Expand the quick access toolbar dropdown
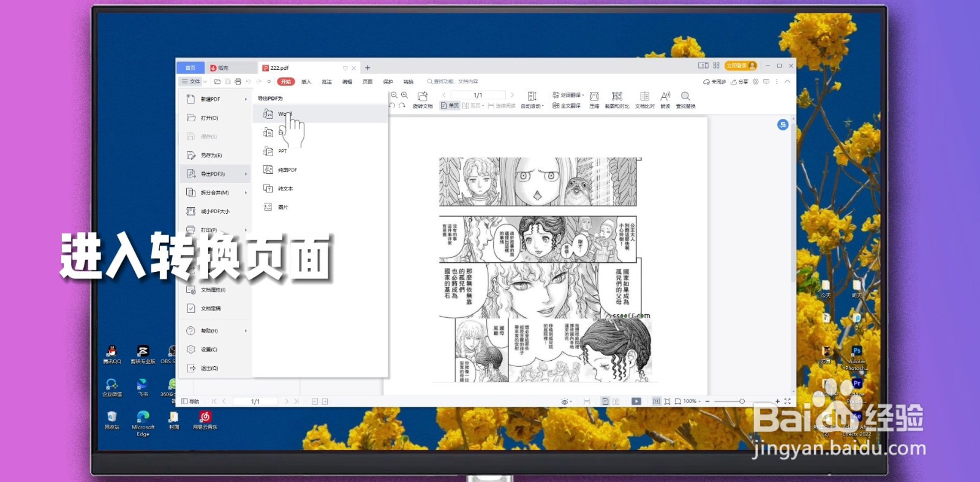Screen dimensions: 980x482 pyautogui.click(x=269, y=81)
